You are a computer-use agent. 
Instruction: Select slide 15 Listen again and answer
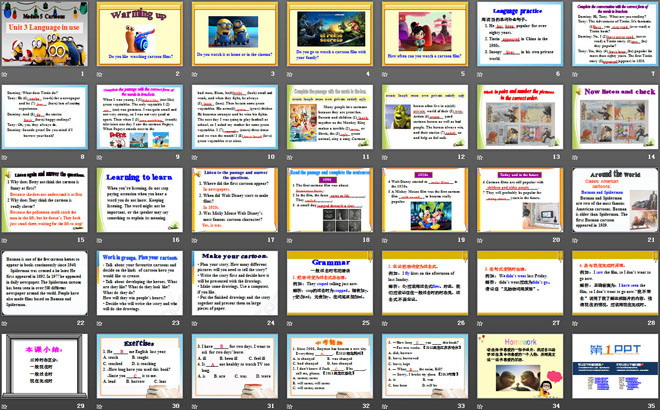point(45,200)
